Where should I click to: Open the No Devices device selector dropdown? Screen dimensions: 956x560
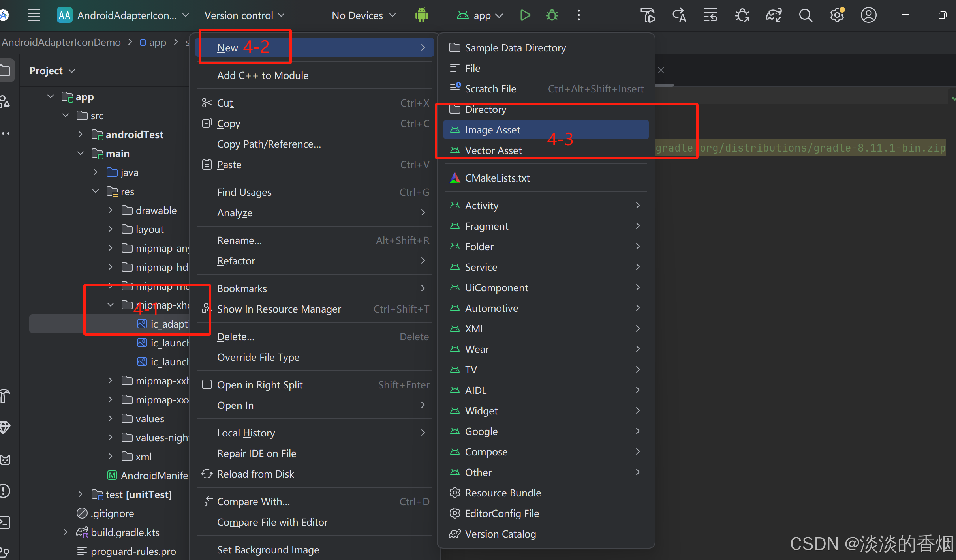[x=363, y=15]
